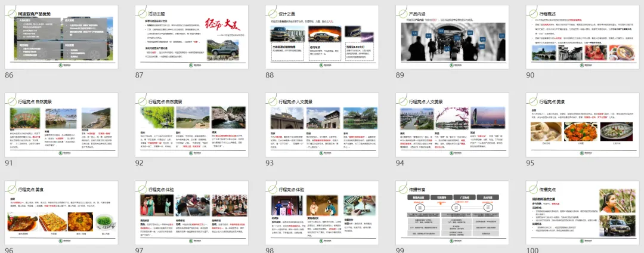The height and width of the screenshot is (253, 644).
Task: Select slide 99 thumbnail titled 传播节奏
Action: coord(452,213)
